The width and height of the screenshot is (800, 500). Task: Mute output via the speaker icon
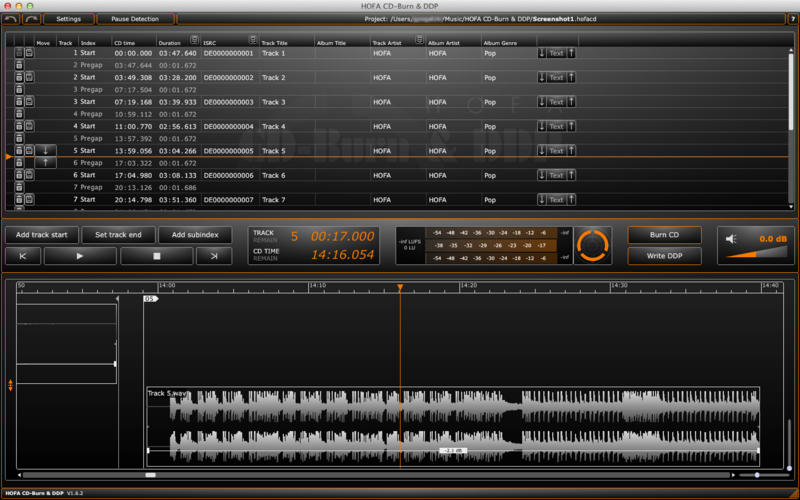731,239
